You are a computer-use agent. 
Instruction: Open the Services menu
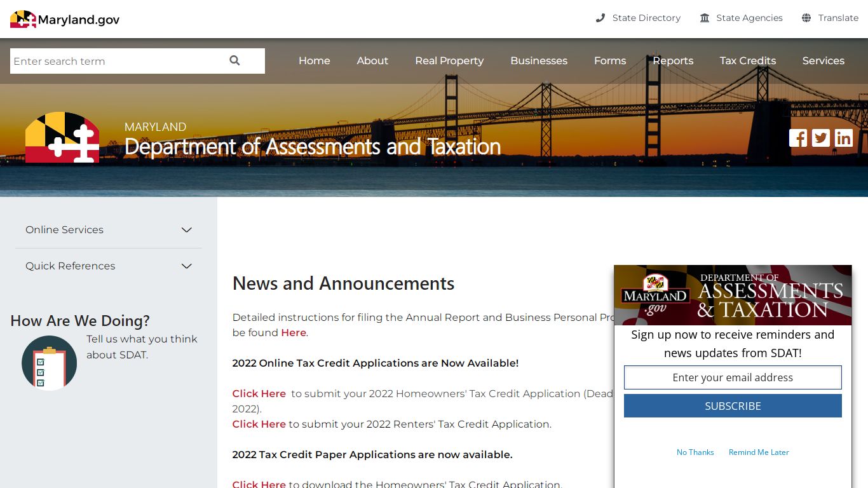point(824,61)
